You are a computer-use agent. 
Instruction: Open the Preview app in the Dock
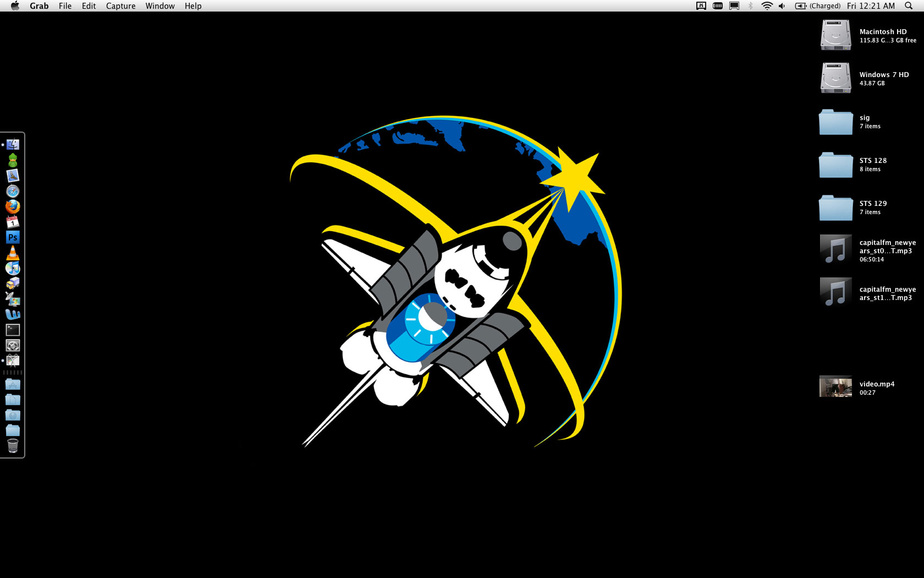(13, 176)
